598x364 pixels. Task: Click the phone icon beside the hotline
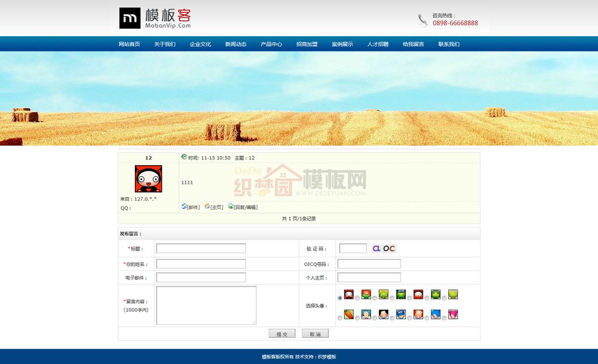point(423,20)
